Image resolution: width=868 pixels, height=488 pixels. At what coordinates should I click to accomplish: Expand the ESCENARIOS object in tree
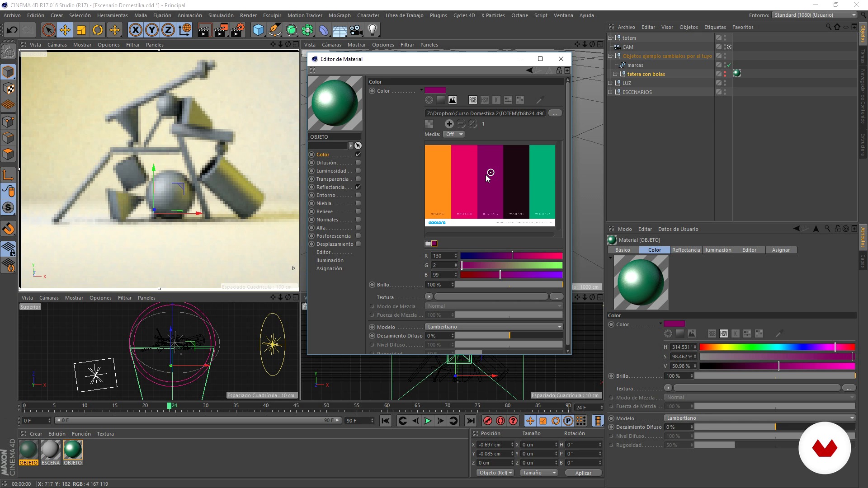(x=610, y=92)
